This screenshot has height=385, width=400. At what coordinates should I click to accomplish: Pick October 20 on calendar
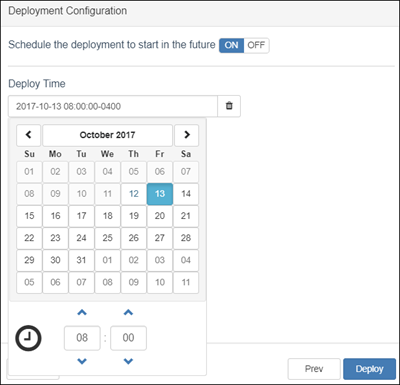pos(160,216)
